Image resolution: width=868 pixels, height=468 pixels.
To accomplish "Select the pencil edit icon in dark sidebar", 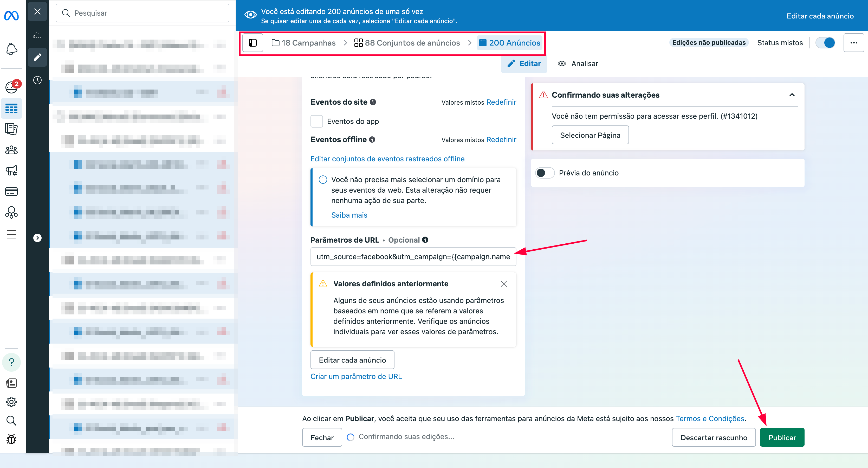I will pyautogui.click(x=37, y=57).
